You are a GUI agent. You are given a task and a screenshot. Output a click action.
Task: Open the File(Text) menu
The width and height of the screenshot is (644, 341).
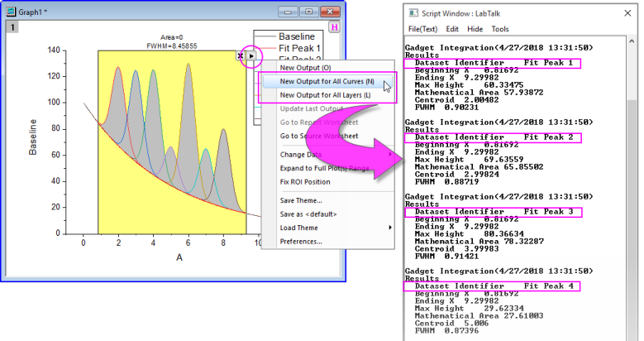tap(422, 29)
